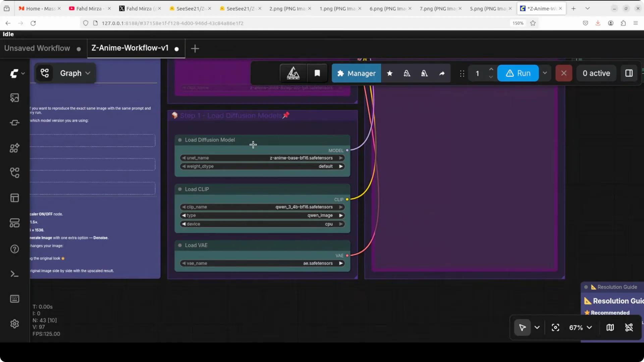This screenshot has height=362, width=644.
Task: Toggle the right side panel icon
Action: coord(629,73)
